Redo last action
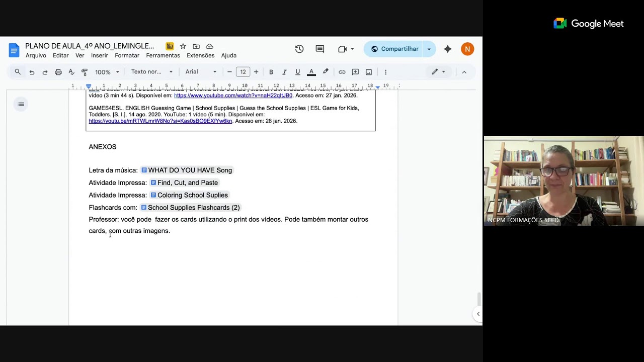This screenshot has width=644, height=362. (x=45, y=72)
